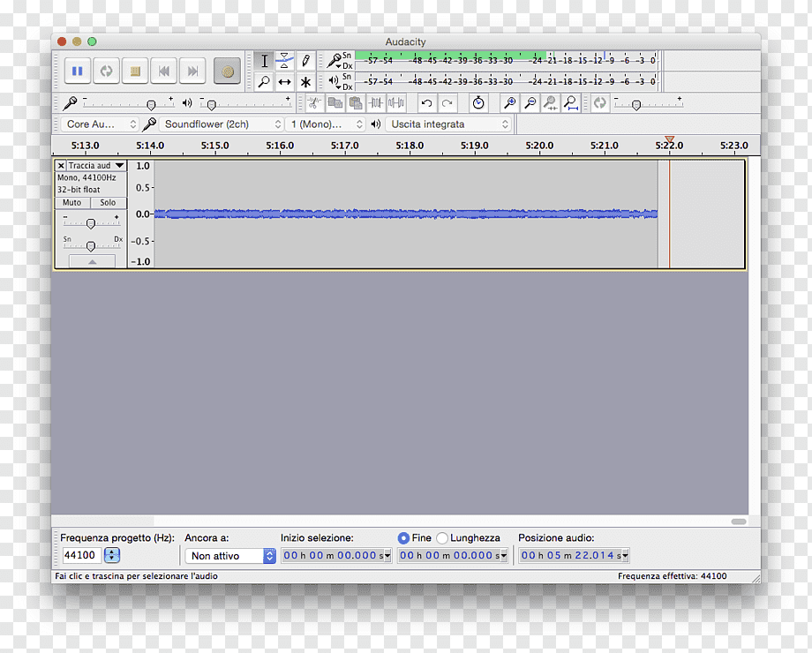The height and width of the screenshot is (653, 812).
Task: Select the Selection (I-beam) tool
Action: pos(264,61)
